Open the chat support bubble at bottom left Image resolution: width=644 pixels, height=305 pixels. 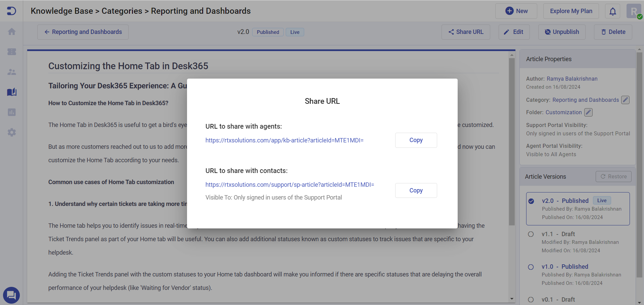click(x=11, y=295)
